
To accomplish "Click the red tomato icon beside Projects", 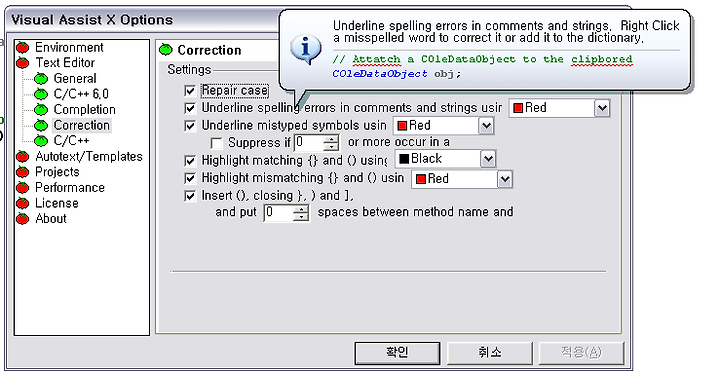I will coord(22,172).
